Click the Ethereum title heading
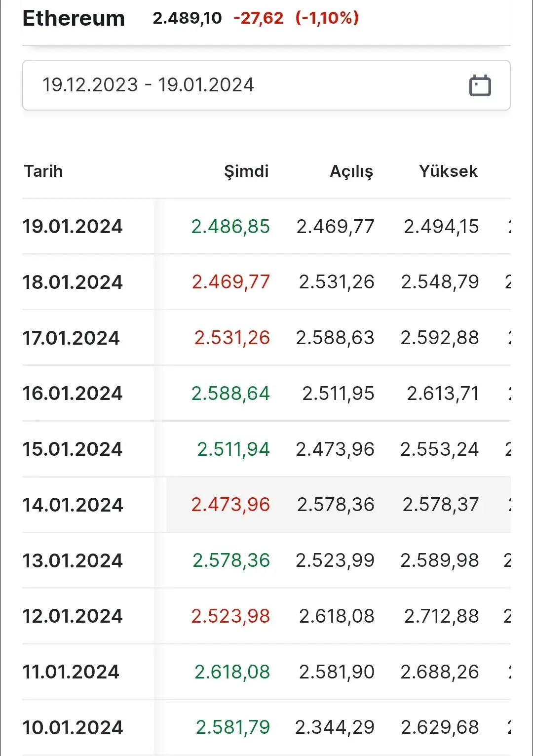 (74, 18)
